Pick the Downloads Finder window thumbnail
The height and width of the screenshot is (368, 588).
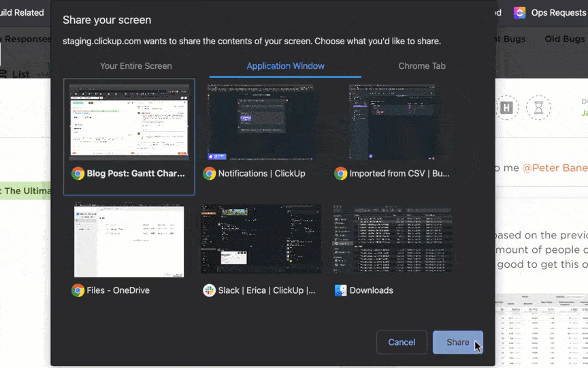tap(393, 239)
